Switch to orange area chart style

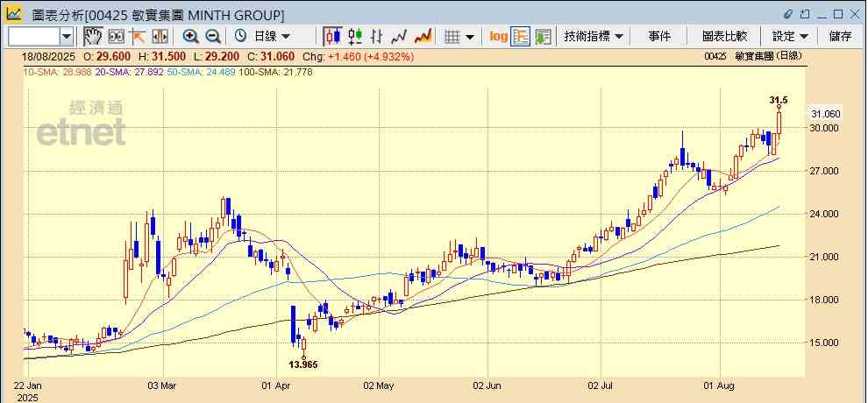click(x=423, y=37)
